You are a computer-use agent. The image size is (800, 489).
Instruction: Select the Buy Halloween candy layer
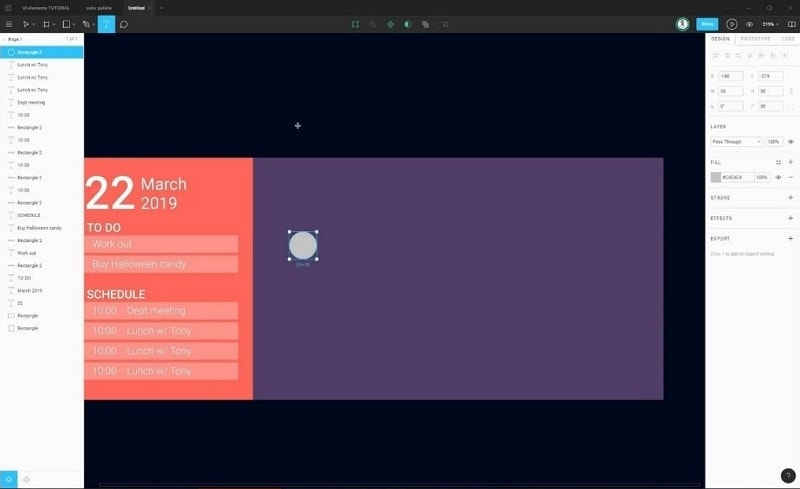[42, 228]
